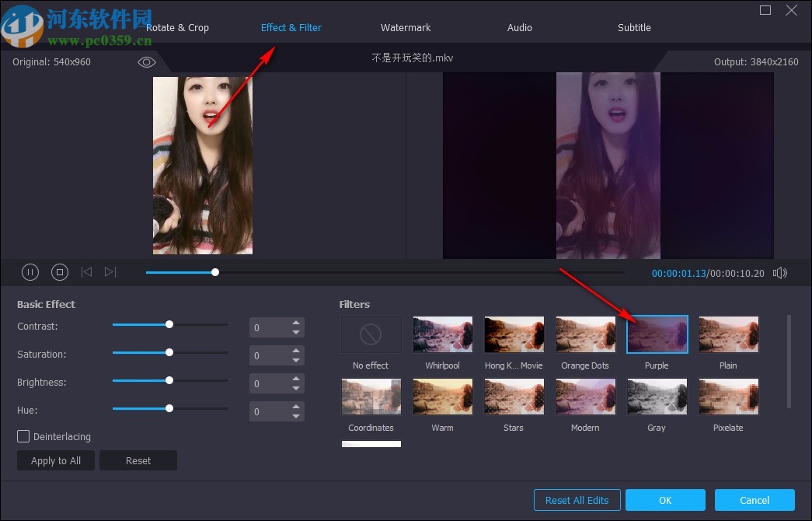Jump to next frame
The width and height of the screenshot is (812, 521).
[x=110, y=272]
